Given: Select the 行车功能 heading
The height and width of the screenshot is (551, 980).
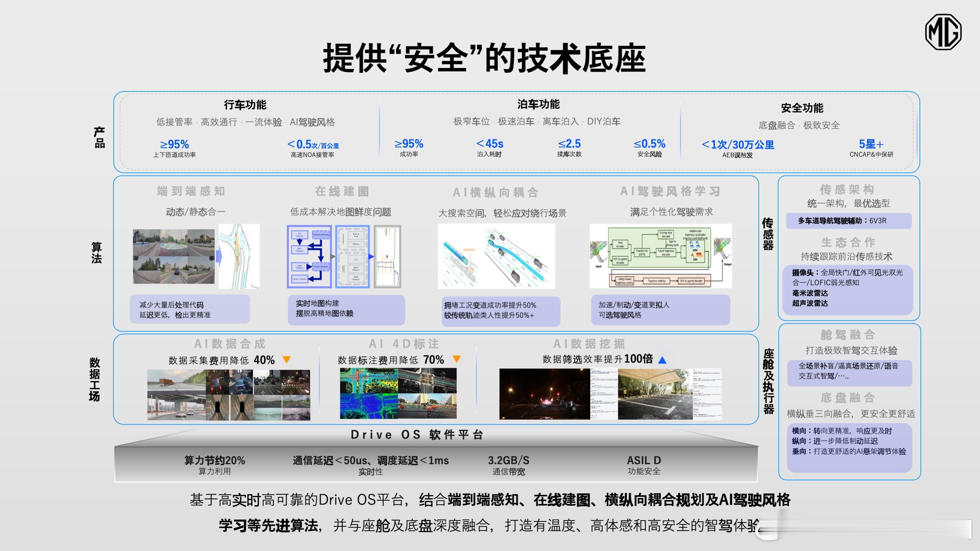Looking at the screenshot, I should pos(245,105).
